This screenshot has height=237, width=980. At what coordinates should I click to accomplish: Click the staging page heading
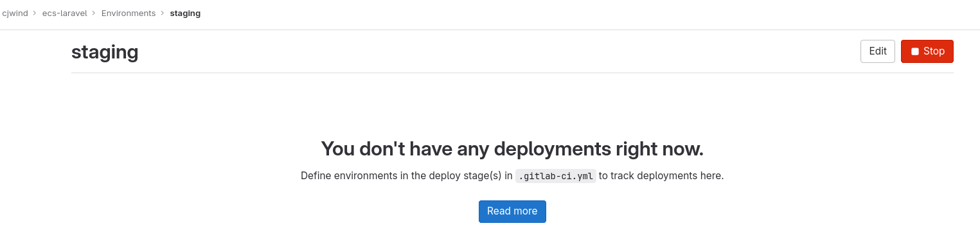[105, 51]
